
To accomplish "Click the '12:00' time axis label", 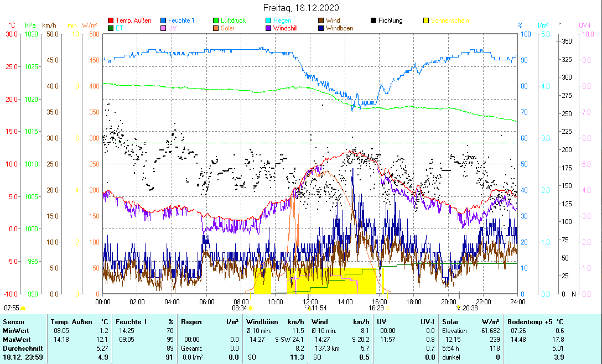I will [310, 302].
